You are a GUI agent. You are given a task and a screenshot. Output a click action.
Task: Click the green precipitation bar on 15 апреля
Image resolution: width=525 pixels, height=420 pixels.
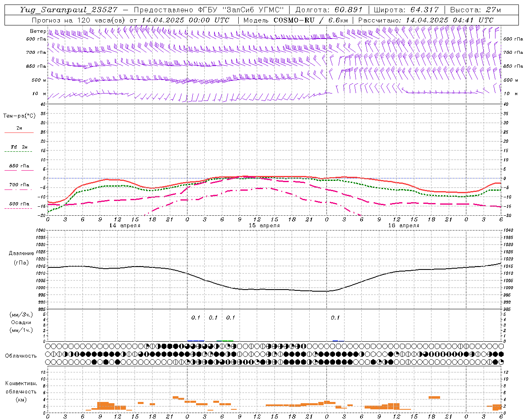(225, 340)
